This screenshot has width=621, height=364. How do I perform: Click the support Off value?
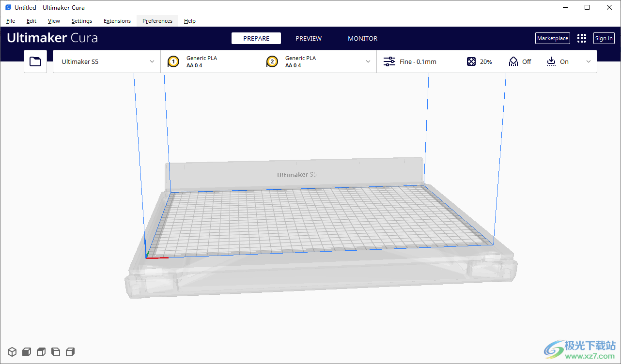pyautogui.click(x=527, y=61)
